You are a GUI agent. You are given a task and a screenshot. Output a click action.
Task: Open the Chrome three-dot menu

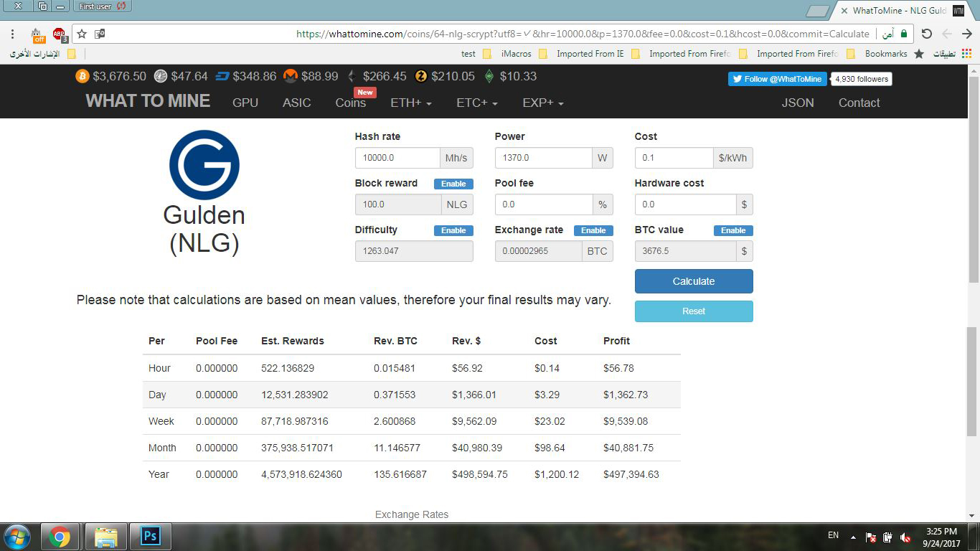[12, 34]
